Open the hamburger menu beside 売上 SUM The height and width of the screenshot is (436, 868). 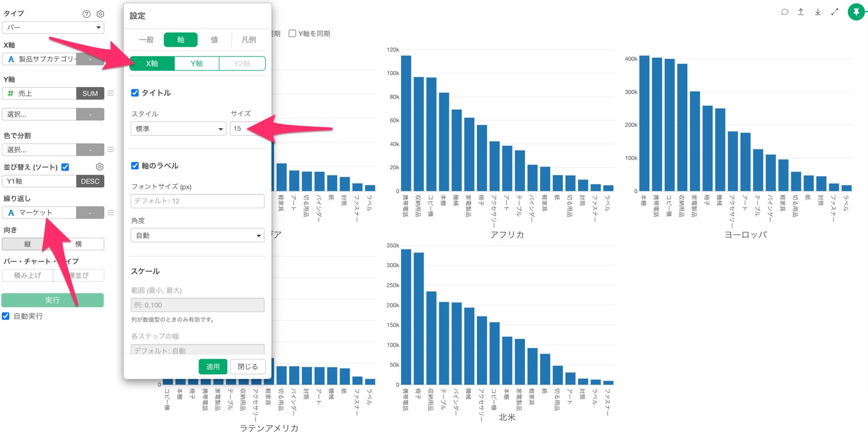point(111,93)
